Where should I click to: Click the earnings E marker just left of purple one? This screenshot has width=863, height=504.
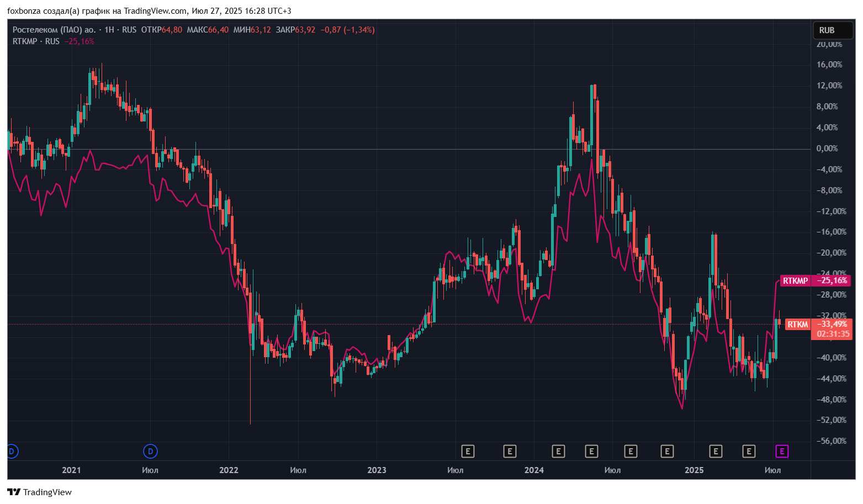[749, 452]
